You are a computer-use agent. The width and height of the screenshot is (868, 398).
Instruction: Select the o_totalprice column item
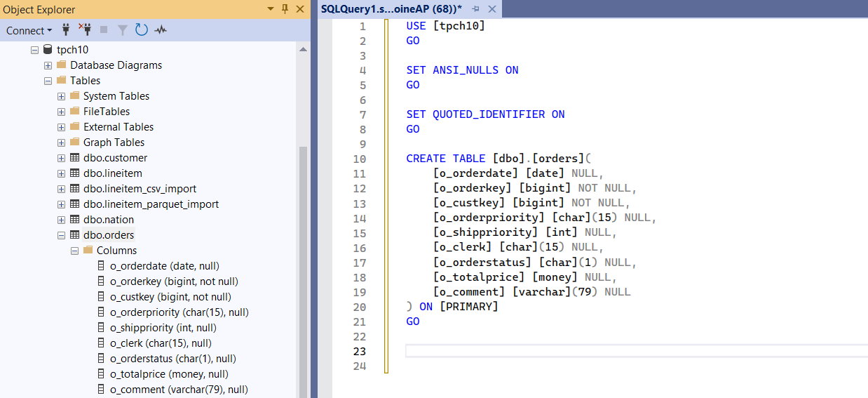[169, 374]
